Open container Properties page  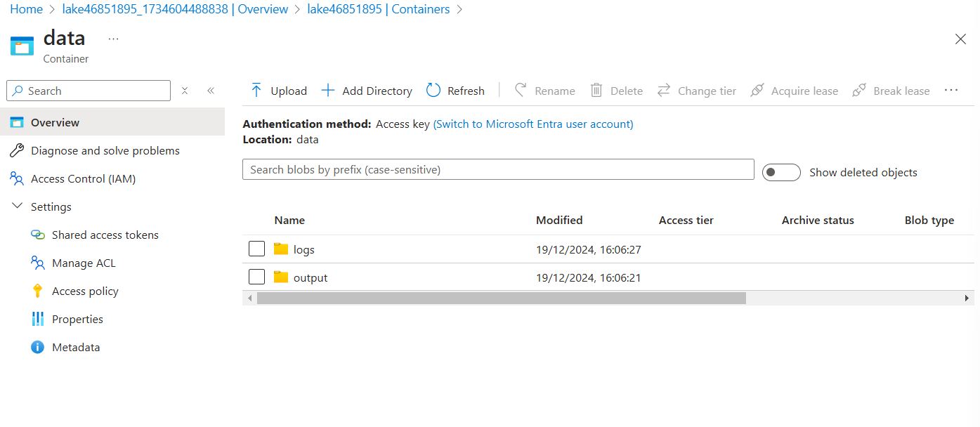point(77,320)
